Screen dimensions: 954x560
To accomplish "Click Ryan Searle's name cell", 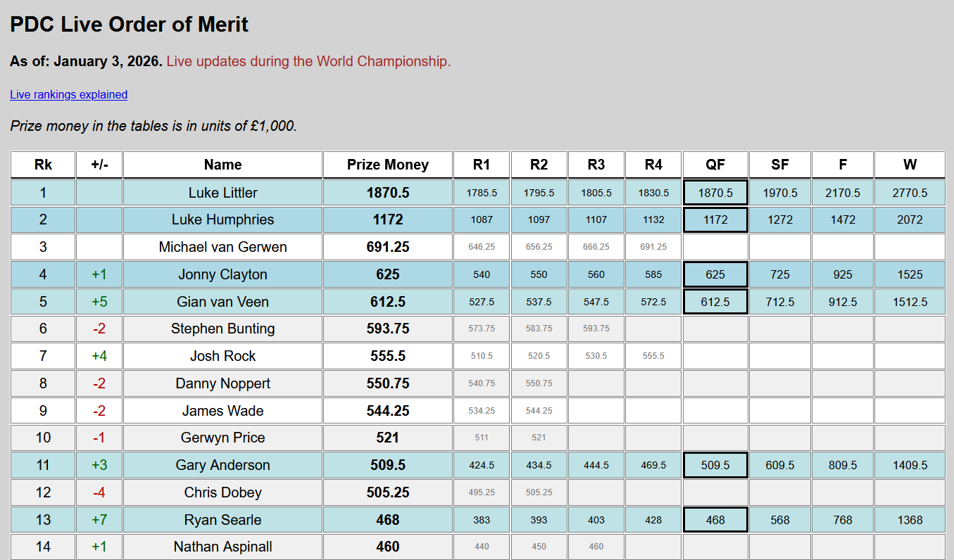I will click(x=222, y=520).
